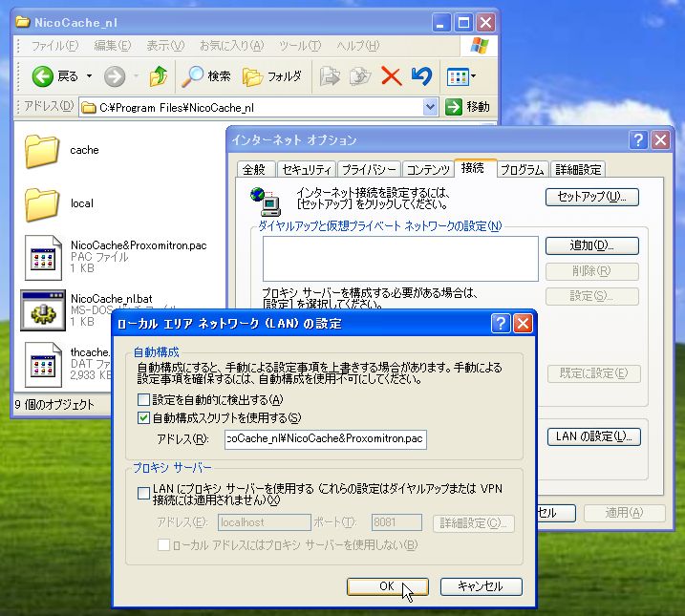Click OK in the LAN settings dialog
This screenshot has height=616, width=685.
(x=388, y=586)
